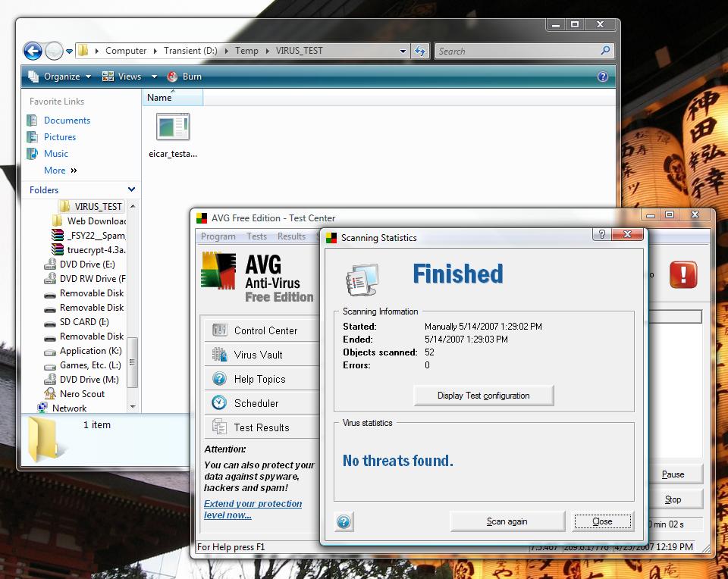Open the Organize dropdown menu
The height and width of the screenshot is (579, 728).
point(60,77)
